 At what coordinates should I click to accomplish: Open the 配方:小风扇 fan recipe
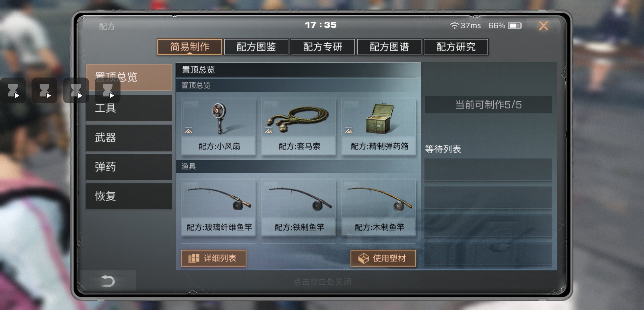218,126
